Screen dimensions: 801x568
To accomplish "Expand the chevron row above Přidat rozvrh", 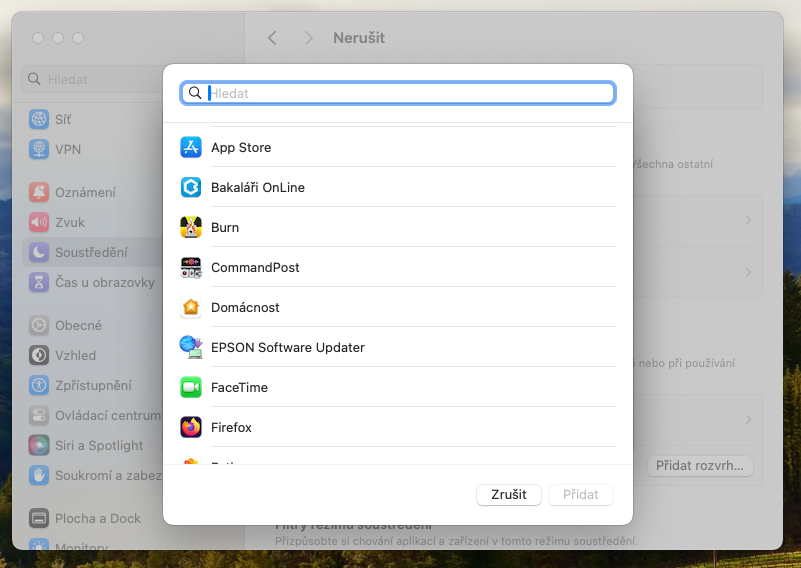I will click(x=748, y=419).
